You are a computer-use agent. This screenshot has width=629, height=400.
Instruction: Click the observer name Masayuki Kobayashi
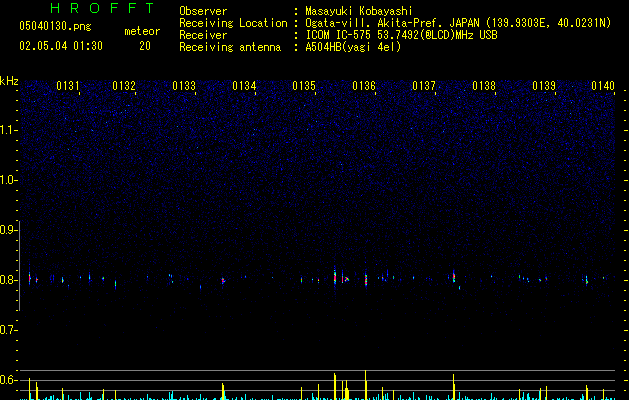point(359,11)
